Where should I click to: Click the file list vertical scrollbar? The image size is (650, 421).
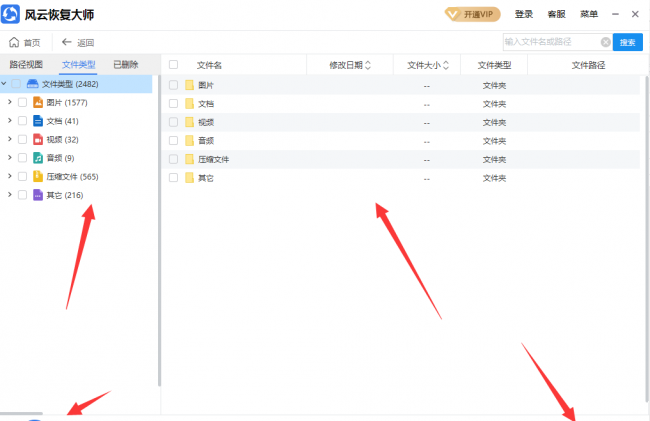[647, 239]
